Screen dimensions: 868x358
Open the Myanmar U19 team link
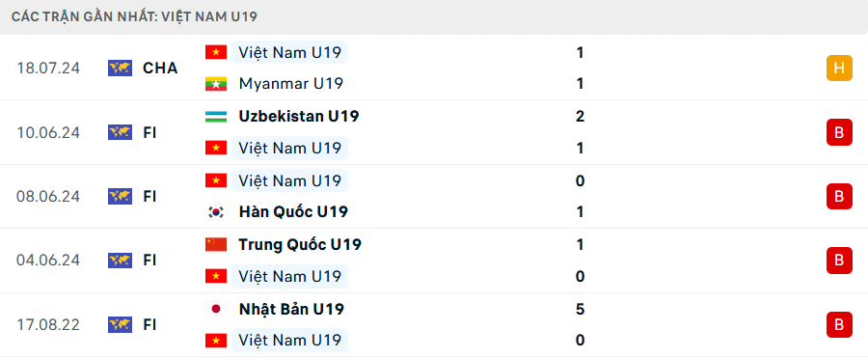291,84
